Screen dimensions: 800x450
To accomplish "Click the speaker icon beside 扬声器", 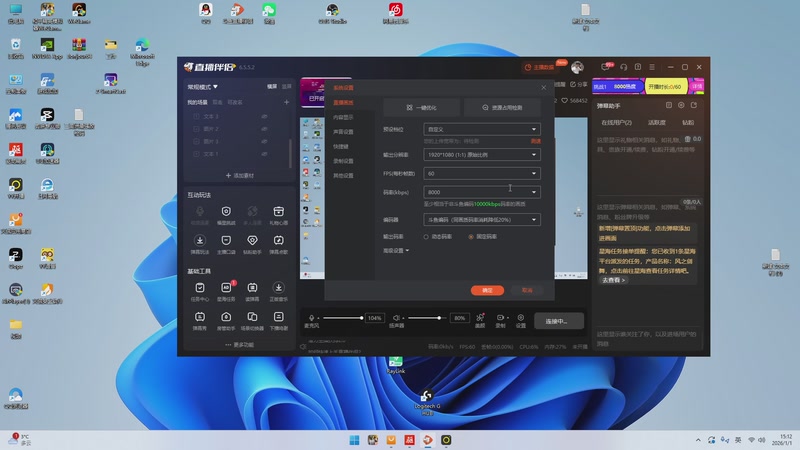I will click(396, 318).
